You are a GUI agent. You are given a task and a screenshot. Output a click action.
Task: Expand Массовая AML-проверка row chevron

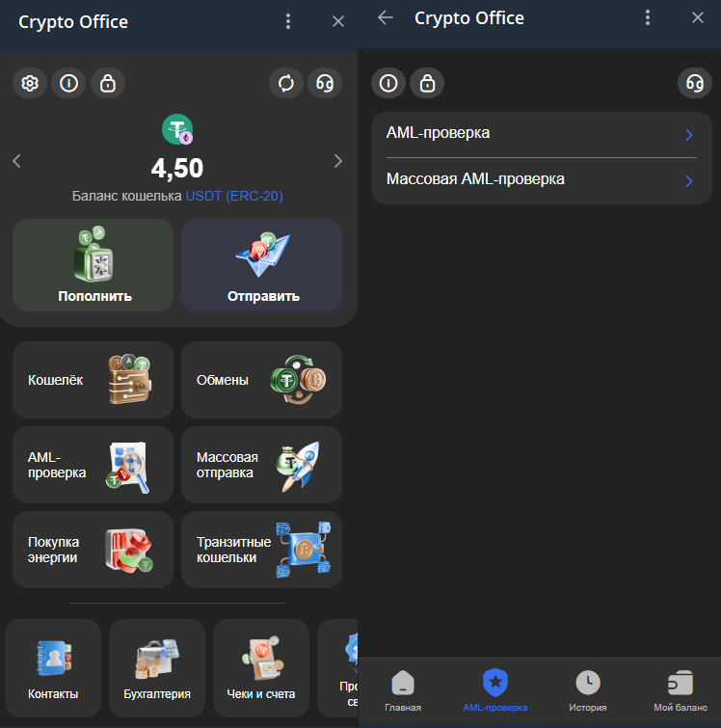click(x=688, y=180)
